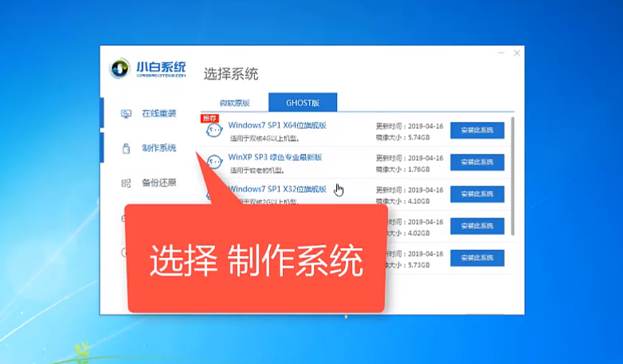The height and width of the screenshot is (364, 623).
Task: Click the system list vertical scrollbar
Action: (512, 176)
